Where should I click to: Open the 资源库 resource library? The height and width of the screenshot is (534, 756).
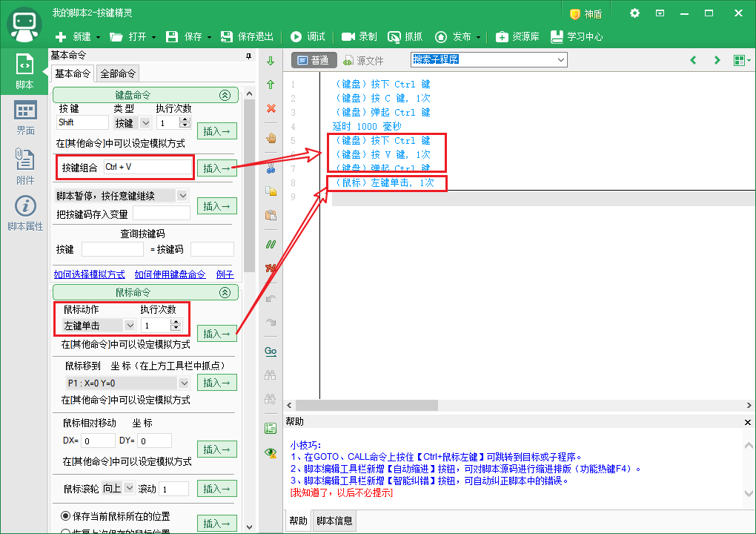518,36
